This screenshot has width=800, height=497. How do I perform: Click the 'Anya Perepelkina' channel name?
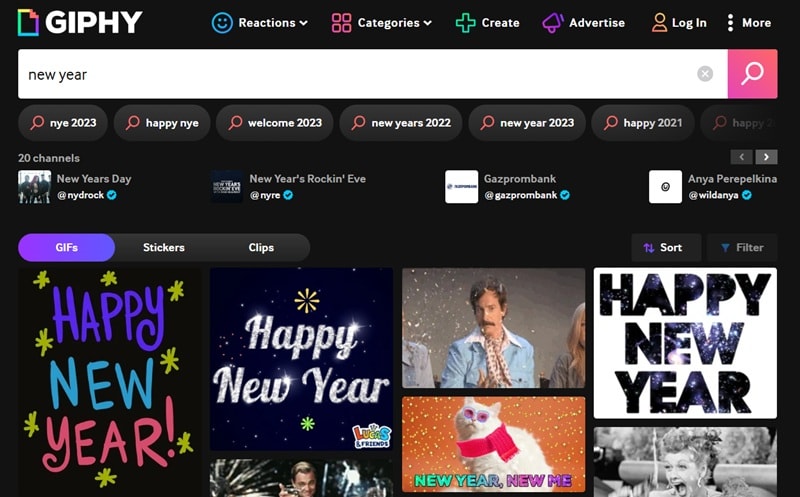[732, 179]
